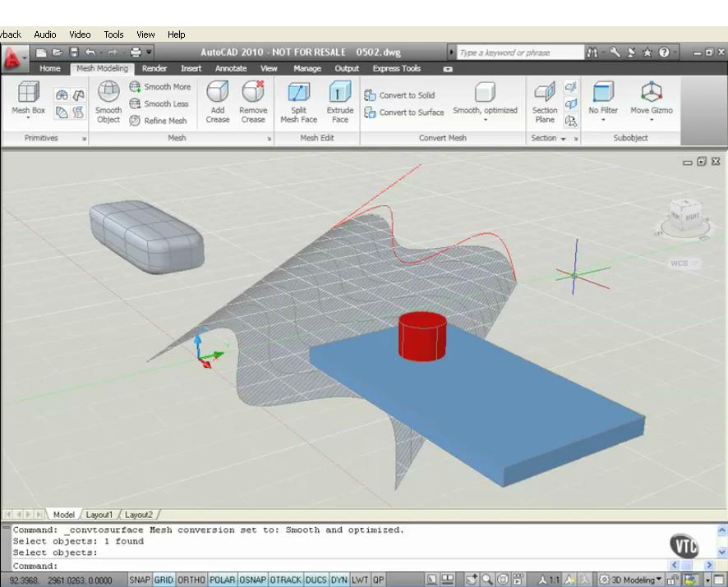Toggle GRID display in status bar
This screenshot has width=728, height=587.
(164, 580)
